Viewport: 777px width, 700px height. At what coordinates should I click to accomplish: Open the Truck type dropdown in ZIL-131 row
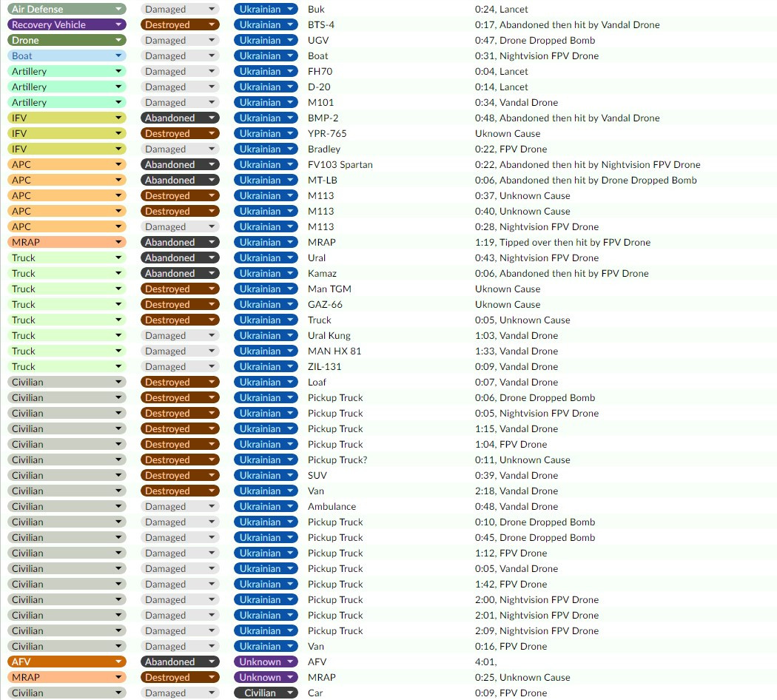[67, 366]
